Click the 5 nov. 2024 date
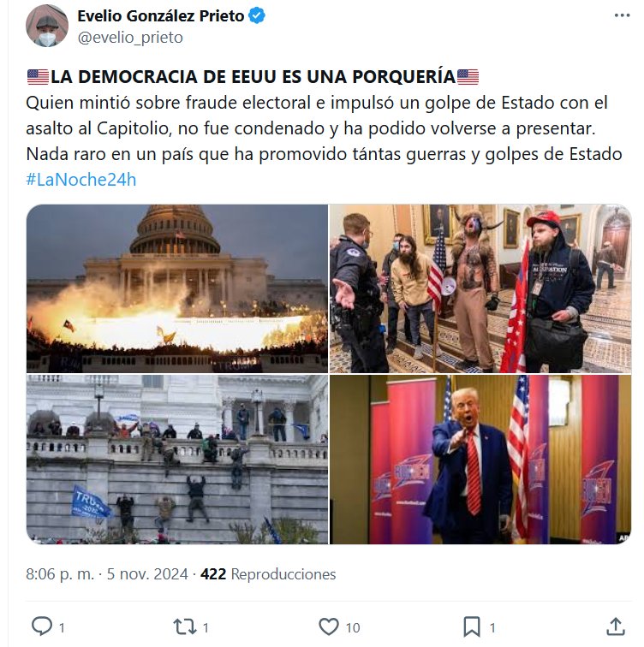Image resolution: width=644 pixels, height=647 pixels. 147,574
